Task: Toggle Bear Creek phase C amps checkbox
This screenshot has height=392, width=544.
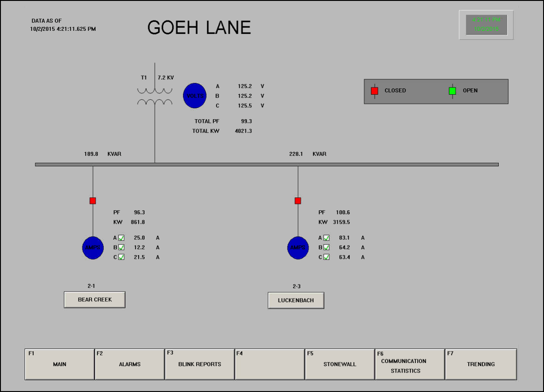Action: [121, 257]
